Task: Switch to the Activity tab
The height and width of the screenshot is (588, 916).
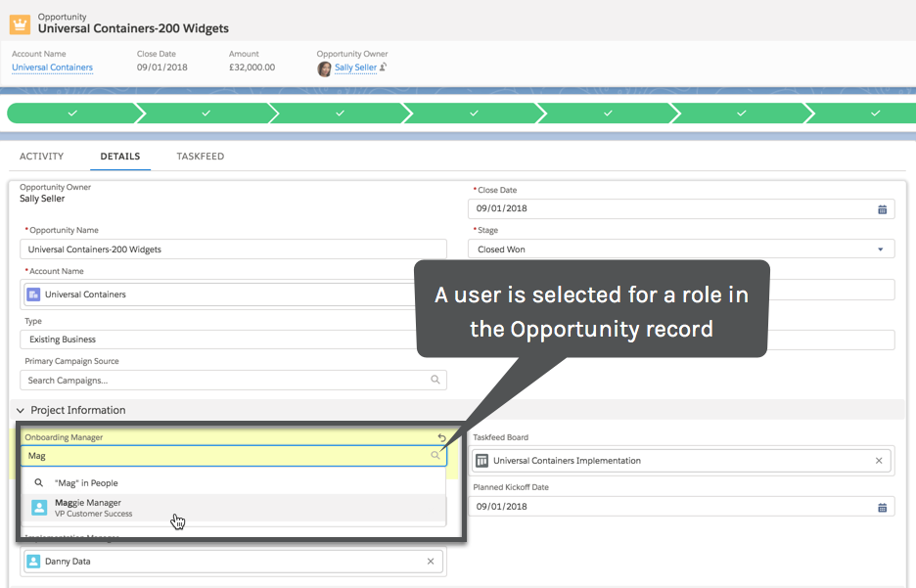Action: point(41,157)
